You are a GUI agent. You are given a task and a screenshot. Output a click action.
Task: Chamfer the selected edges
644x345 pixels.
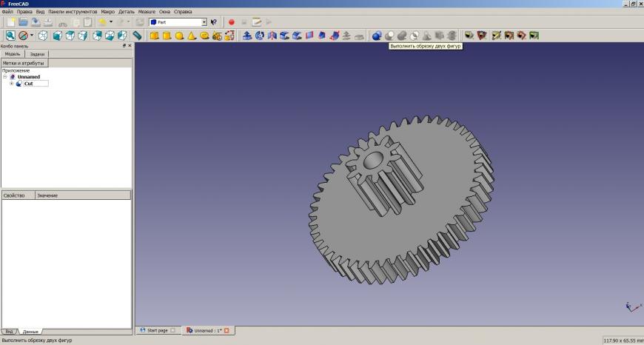pos(297,36)
